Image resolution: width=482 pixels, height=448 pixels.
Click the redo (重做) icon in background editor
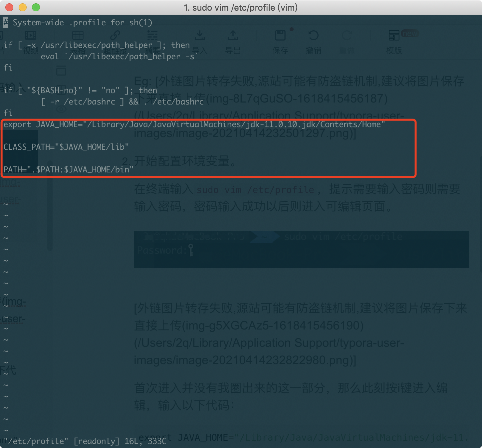coord(347,35)
